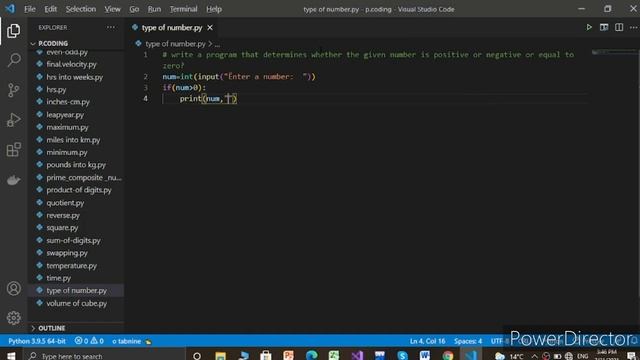Open Microsoft Word from the taskbar
This screenshot has height=360, width=640.
(x=424, y=356)
